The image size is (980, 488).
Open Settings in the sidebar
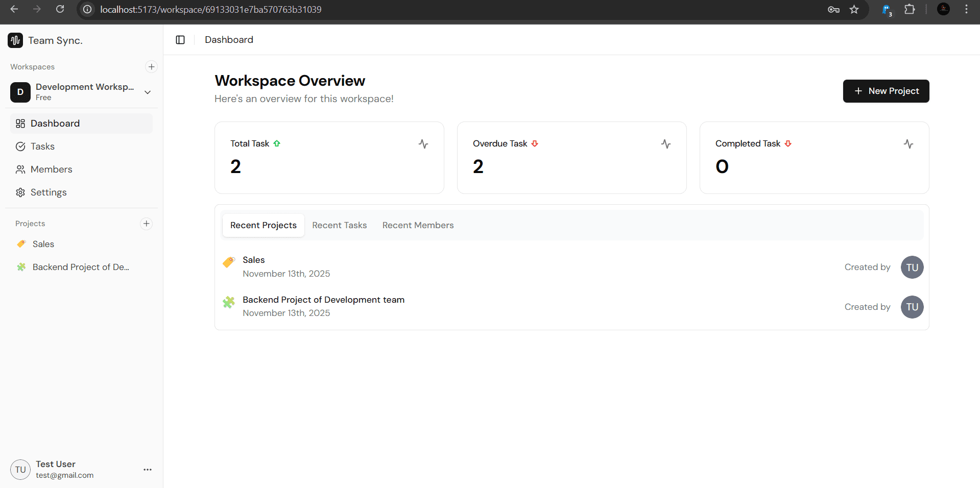pos(81,192)
